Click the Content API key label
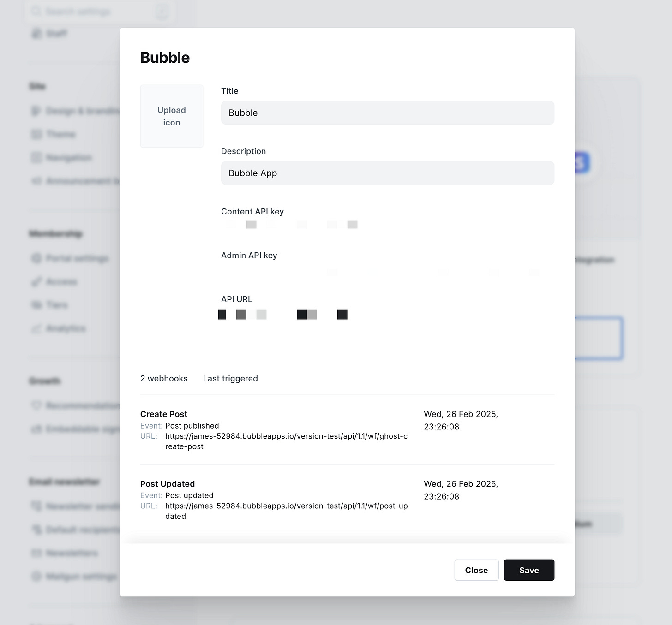This screenshot has width=672, height=625. tap(252, 212)
